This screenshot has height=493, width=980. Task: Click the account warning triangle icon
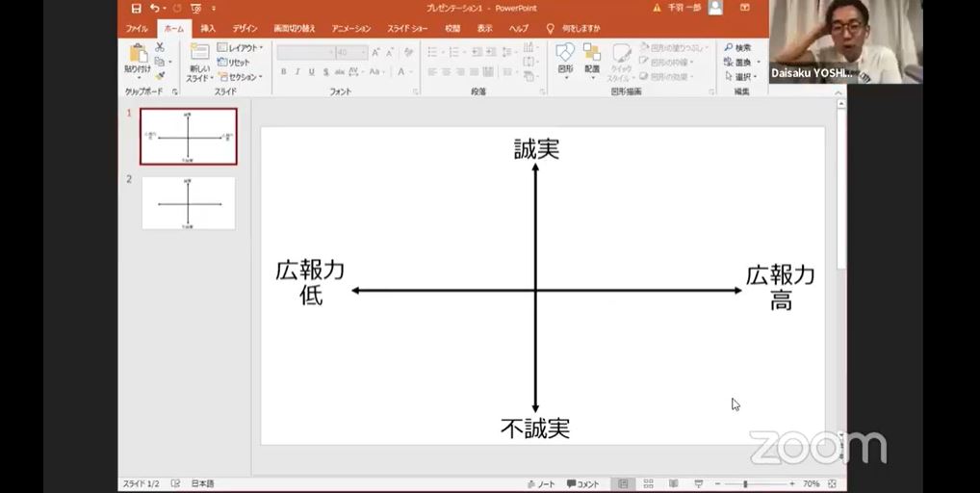pyautogui.click(x=657, y=8)
